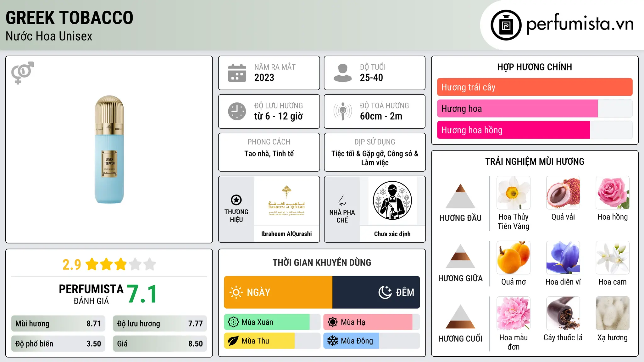Click the person icon beside Độ tuổi
Screen dimensions: 644x362
[x=342, y=73]
